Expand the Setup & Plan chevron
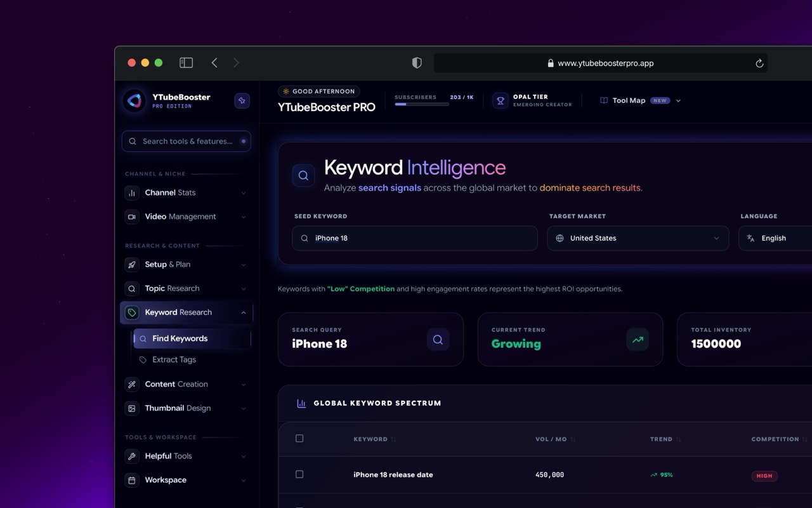The width and height of the screenshot is (812, 508). pyautogui.click(x=244, y=265)
